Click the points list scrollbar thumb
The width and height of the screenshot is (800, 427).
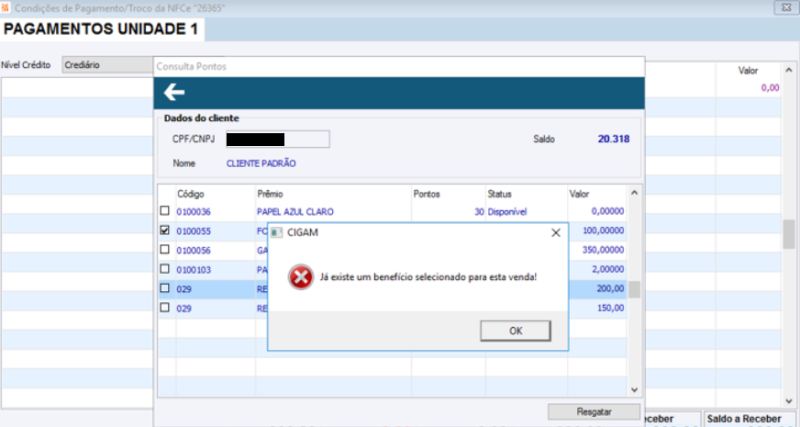634,289
